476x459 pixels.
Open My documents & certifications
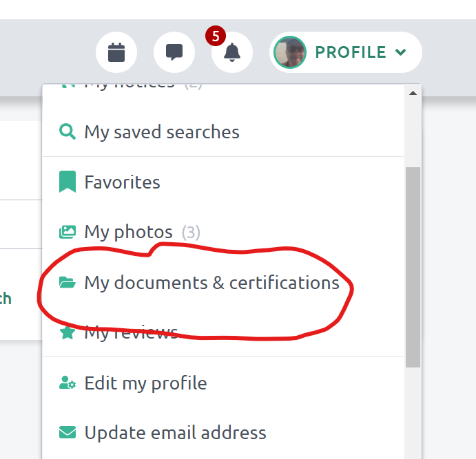coord(211,283)
